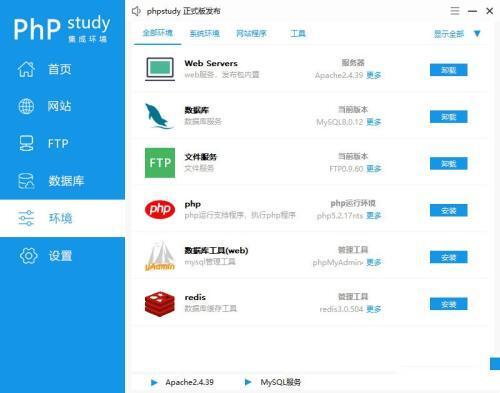The height and width of the screenshot is (393, 500).
Task: Open the 显示全部 filter dropdown
Action: (449, 34)
